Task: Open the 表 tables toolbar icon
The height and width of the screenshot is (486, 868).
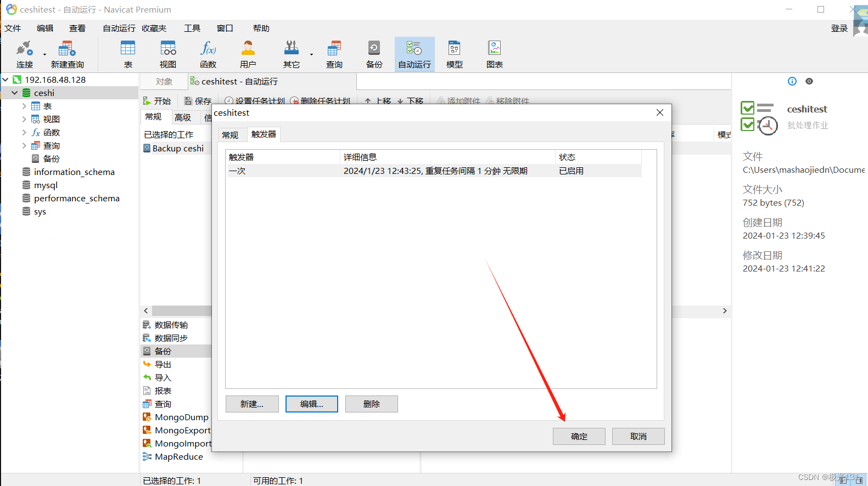Action: coord(128,54)
